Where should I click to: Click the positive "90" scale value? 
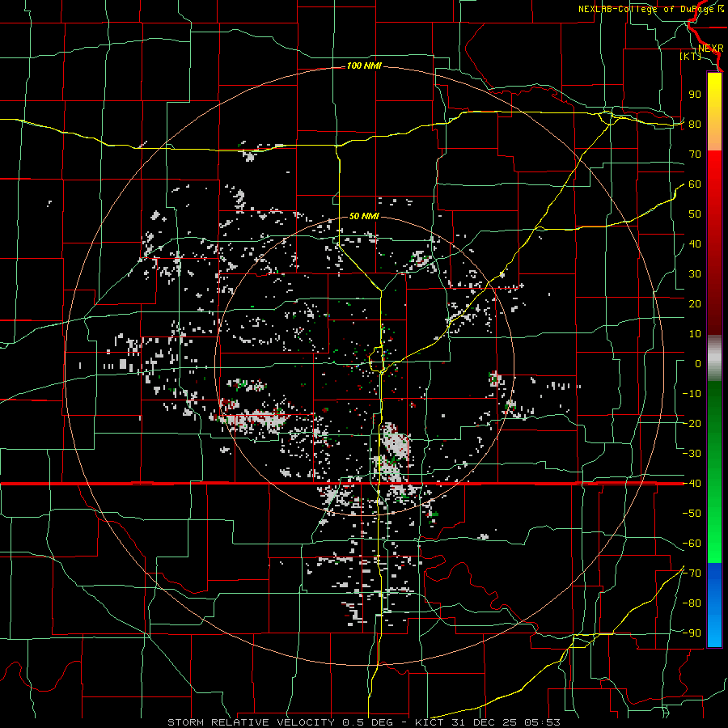[695, 95]
